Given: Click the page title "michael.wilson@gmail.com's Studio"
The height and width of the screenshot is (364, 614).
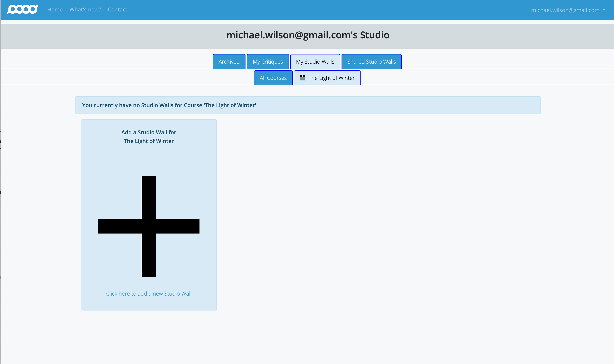Looking at the screenshot, I should (x=308, y=35).
